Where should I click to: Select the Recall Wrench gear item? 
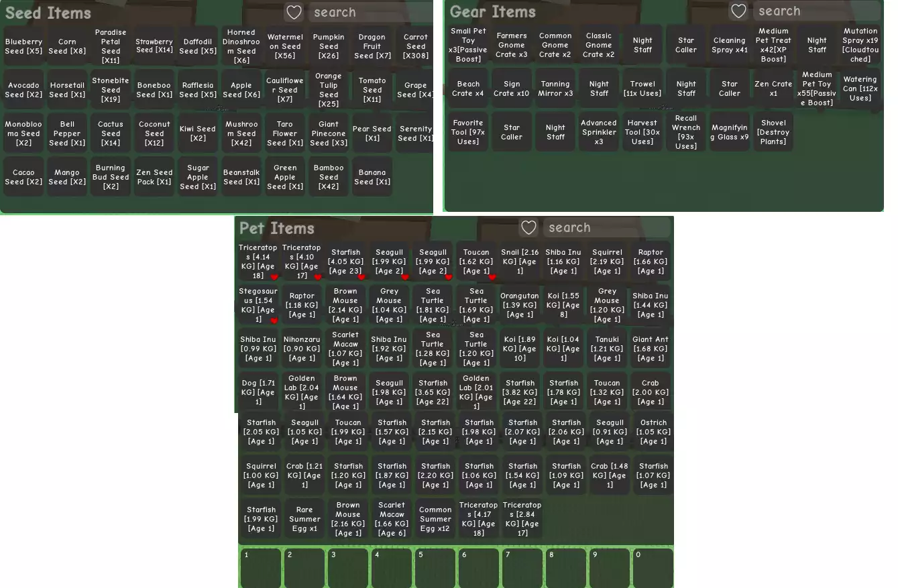coord(686,132)
